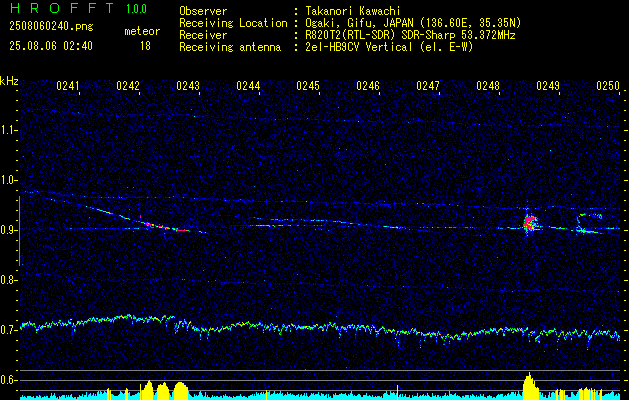Screen dimensions: 629x400
Task: Click time marker 0246
Action: coord(368,85)
